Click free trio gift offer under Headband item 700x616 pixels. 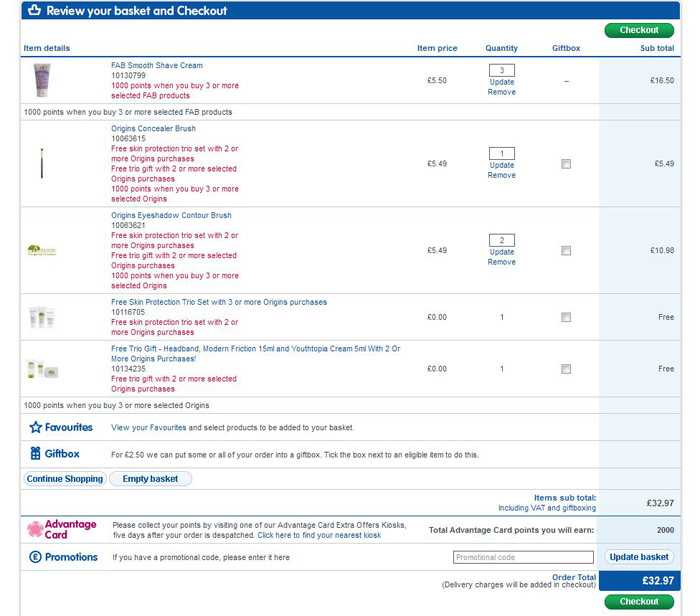(x=174, y=384)
